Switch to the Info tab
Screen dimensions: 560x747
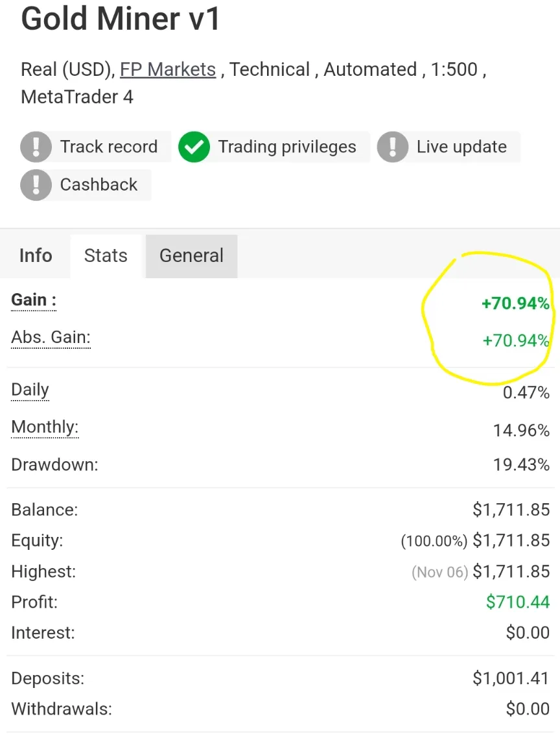click(x=36, y=256)
